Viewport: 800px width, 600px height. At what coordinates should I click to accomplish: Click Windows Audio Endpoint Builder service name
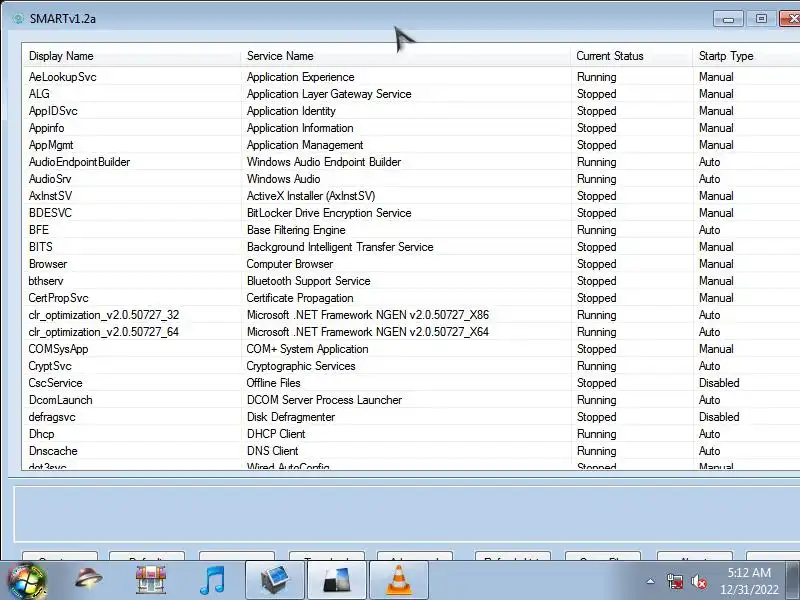(x=324, y=162)
